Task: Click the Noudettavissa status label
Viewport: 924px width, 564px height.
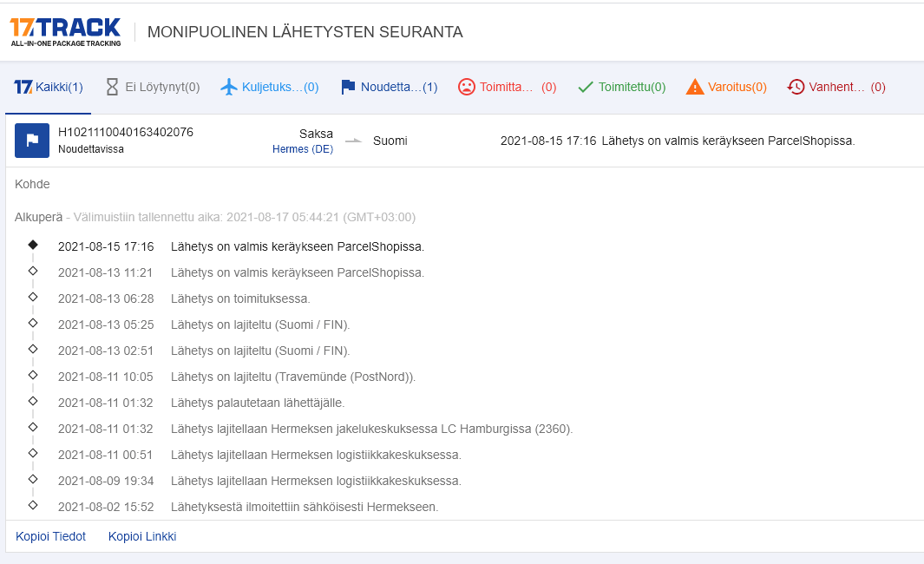Action: coord(91,149)
